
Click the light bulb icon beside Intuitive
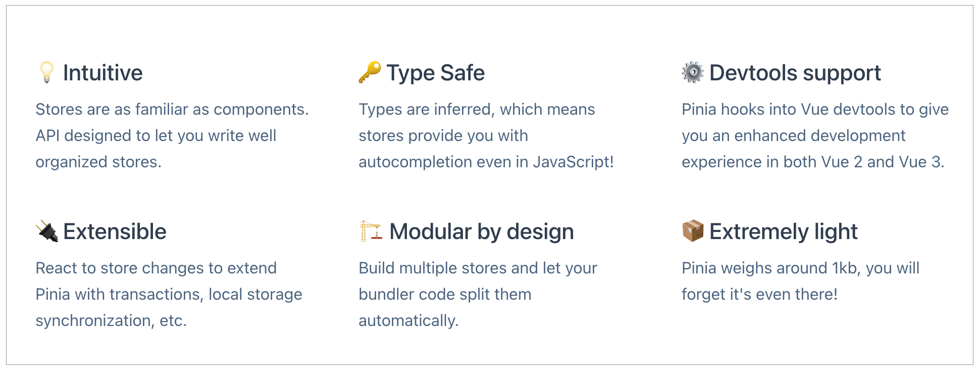pyautogui.click(x=46, y=72)
